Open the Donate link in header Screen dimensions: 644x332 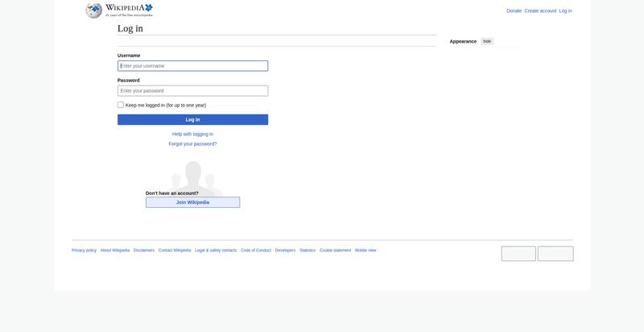(514, 10)
